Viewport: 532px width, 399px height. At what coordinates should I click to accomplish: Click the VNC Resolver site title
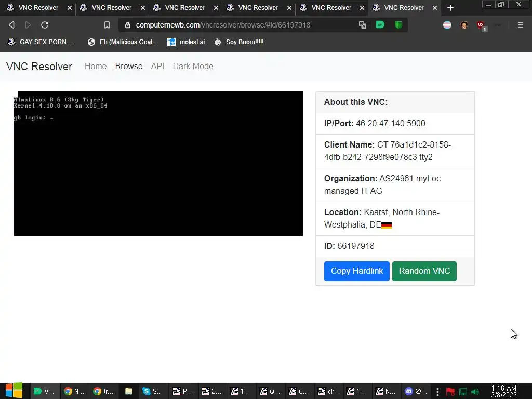click(39, 66)
